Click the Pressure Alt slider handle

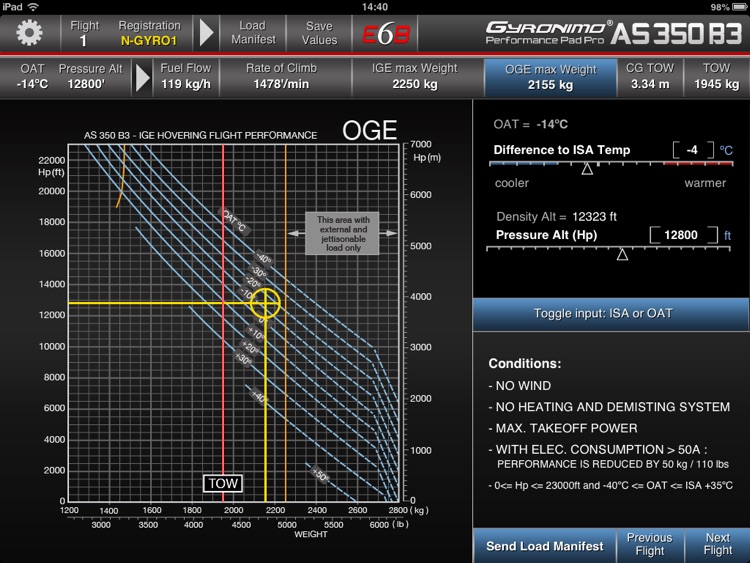[622, 254]
